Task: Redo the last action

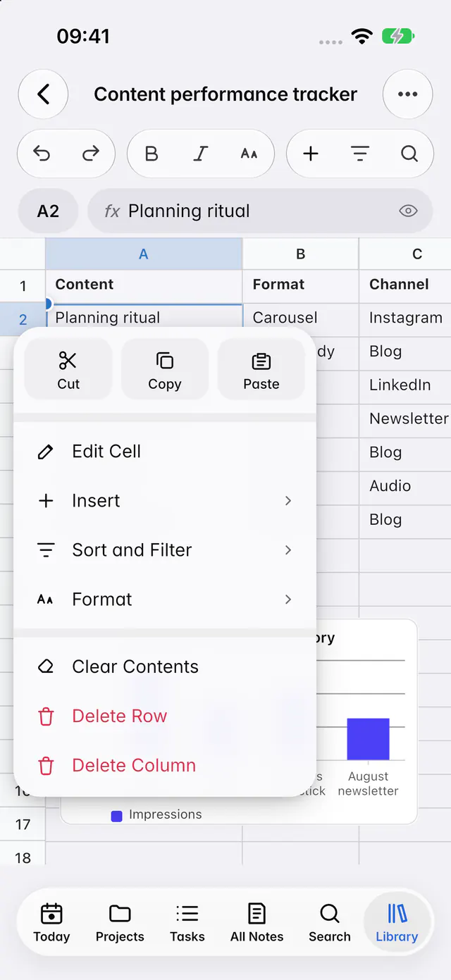Action: coord(91,154)
